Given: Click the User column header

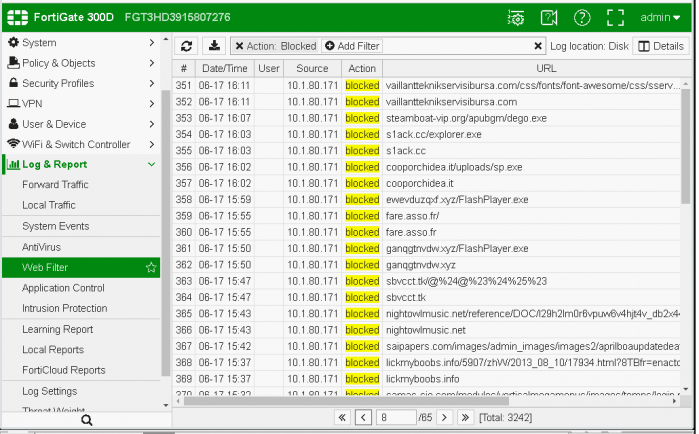Looking at the screenshot, I should 269,69.
